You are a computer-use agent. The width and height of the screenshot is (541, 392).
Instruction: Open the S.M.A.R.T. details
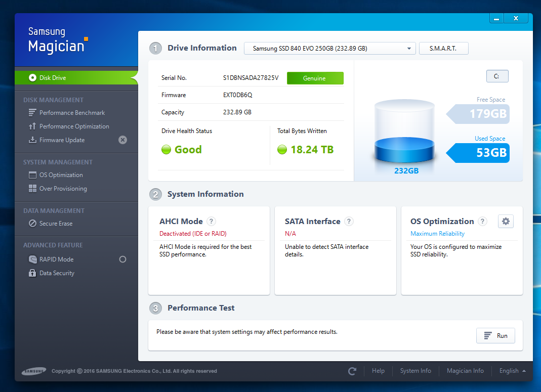point(444,49)
